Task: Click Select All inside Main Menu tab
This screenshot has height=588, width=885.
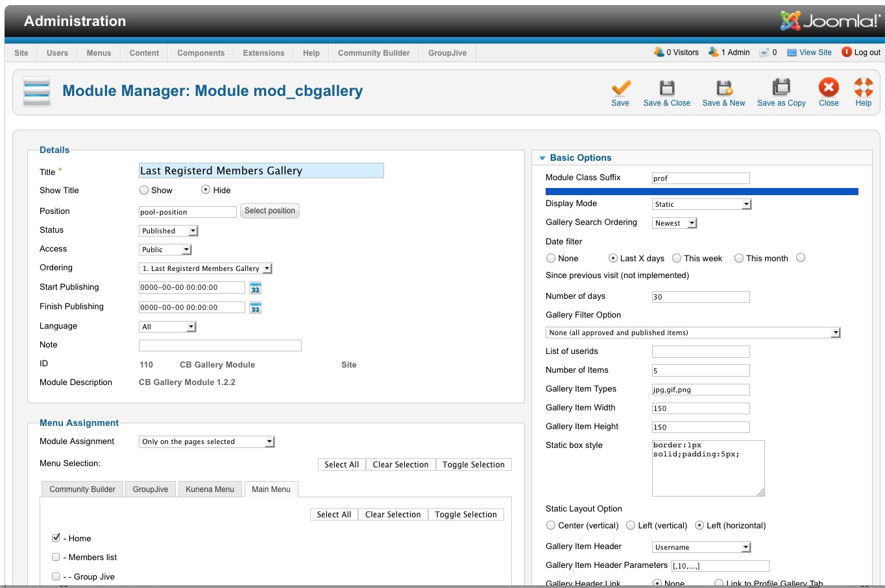Action: 333,515
